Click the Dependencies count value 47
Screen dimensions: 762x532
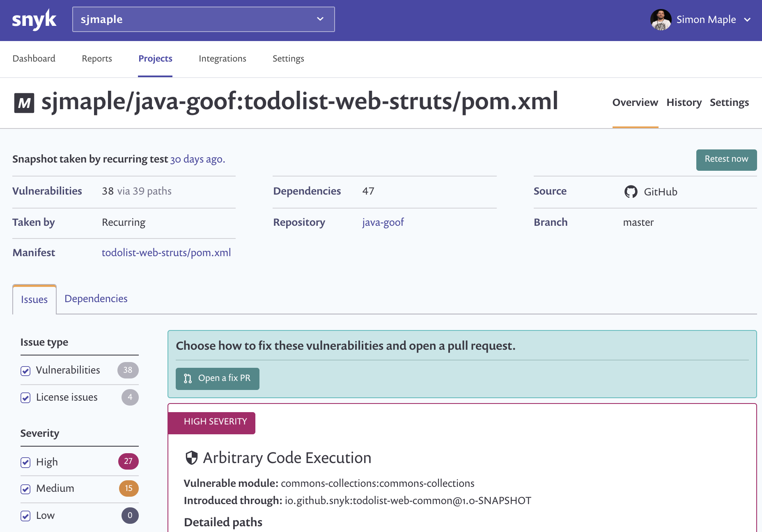(368, 191)
